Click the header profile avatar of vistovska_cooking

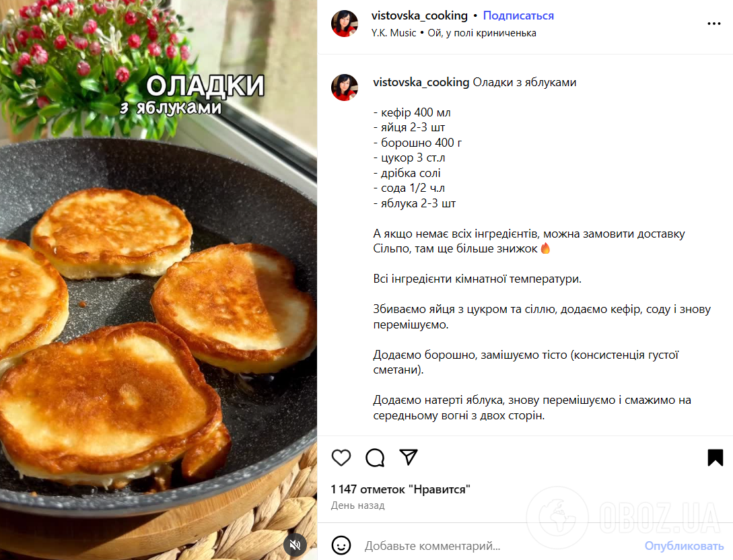point(345,24)
